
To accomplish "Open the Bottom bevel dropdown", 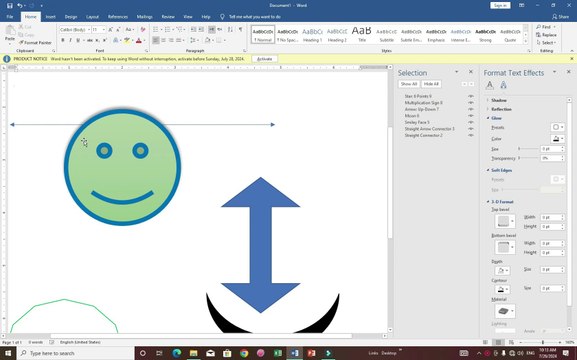I will pyautogui.click(x=505, y=247).
